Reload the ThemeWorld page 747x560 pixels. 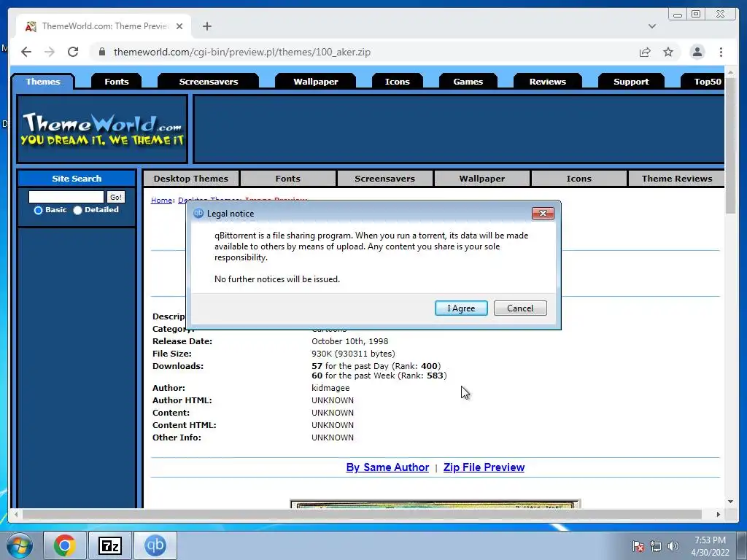73,52
